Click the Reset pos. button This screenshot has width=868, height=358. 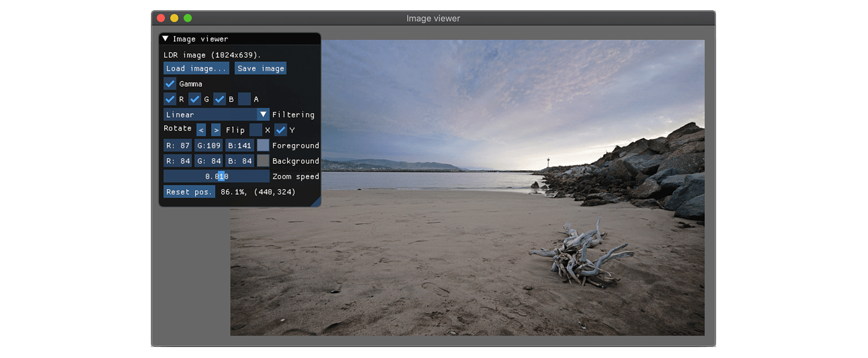pos(189,191)
